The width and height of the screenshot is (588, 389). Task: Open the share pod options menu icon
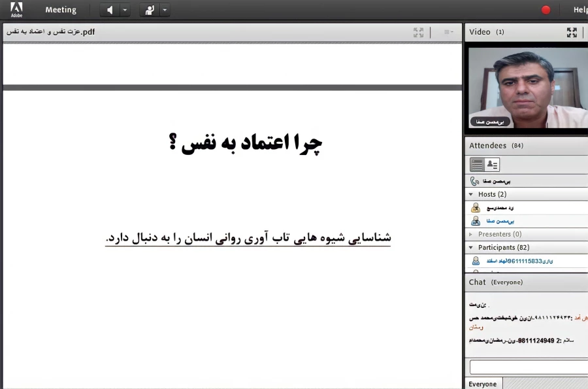point(448,31)
